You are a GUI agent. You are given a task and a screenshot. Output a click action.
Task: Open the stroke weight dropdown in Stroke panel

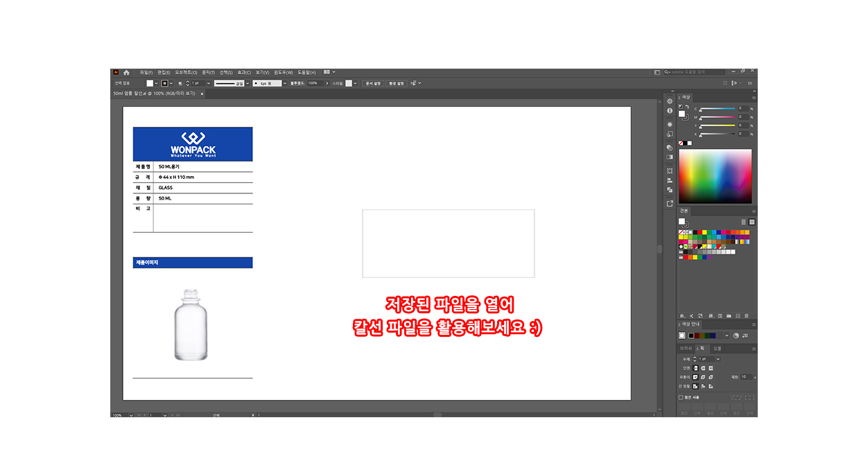718,359
